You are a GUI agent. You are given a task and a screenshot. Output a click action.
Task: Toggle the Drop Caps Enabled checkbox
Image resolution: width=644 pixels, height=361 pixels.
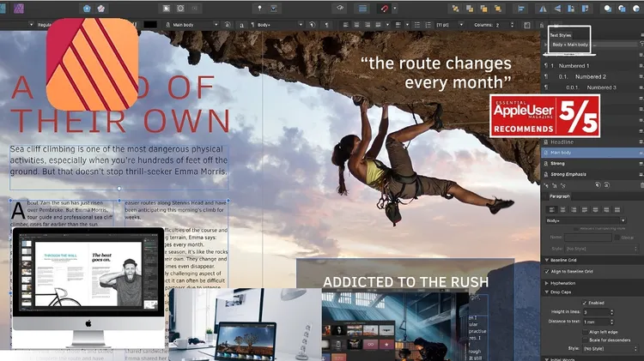point(584,303)
